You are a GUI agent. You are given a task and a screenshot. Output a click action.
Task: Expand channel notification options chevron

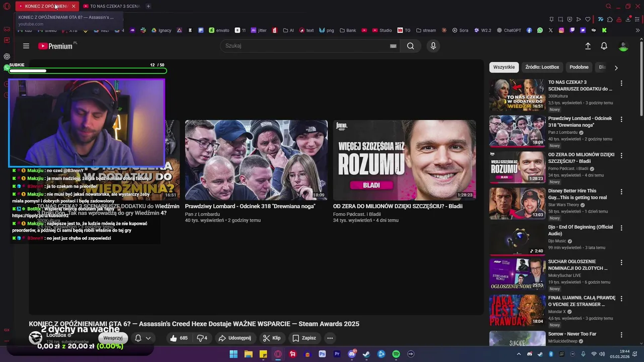(x=148, y=338)
